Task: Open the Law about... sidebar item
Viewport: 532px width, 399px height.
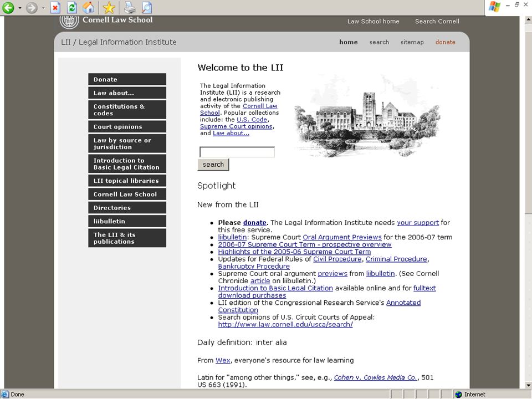Action: pyautogui.click(x=127, y=93)
